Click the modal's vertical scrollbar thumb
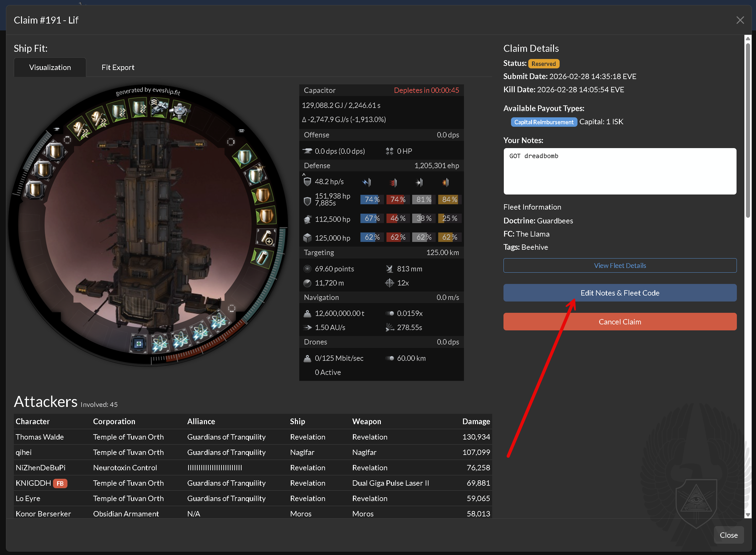The height and width of the screenshot is (555, 756). click(748, 131)
